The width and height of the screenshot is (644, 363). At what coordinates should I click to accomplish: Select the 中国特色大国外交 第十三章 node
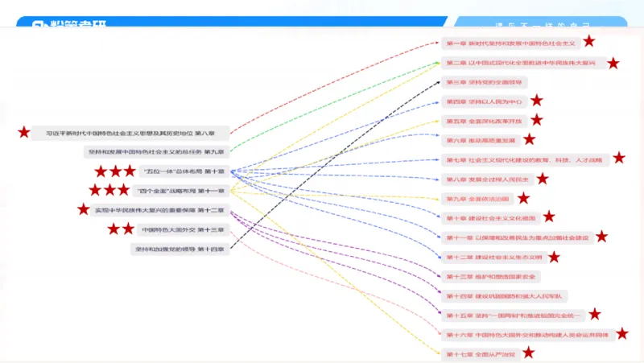coord(183,229)
